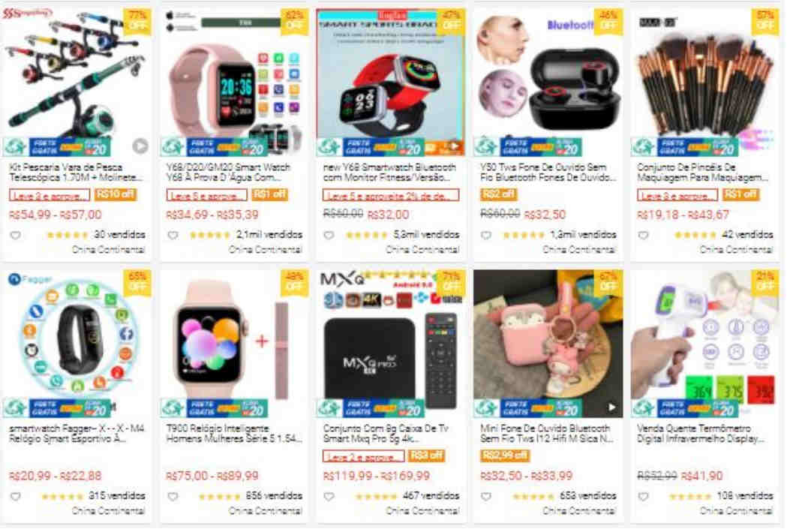The height and width of the screenshot is (532, 790).
Task: Click Leve 2 e aprove promo tag
Action: (363, 456)
